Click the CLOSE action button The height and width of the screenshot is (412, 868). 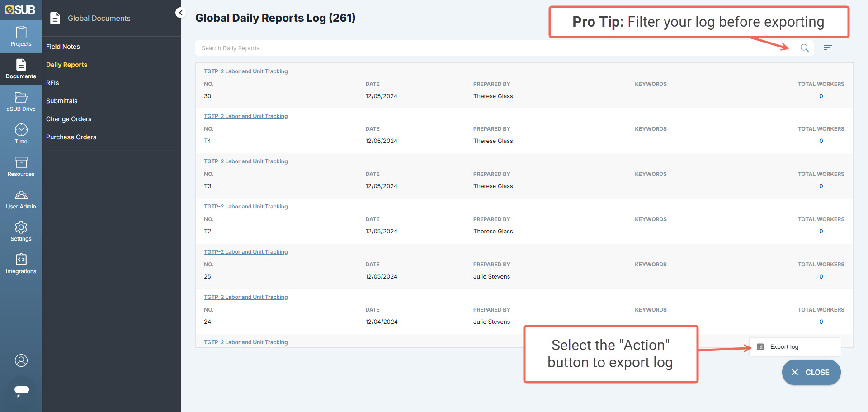(x=811, y=372)
